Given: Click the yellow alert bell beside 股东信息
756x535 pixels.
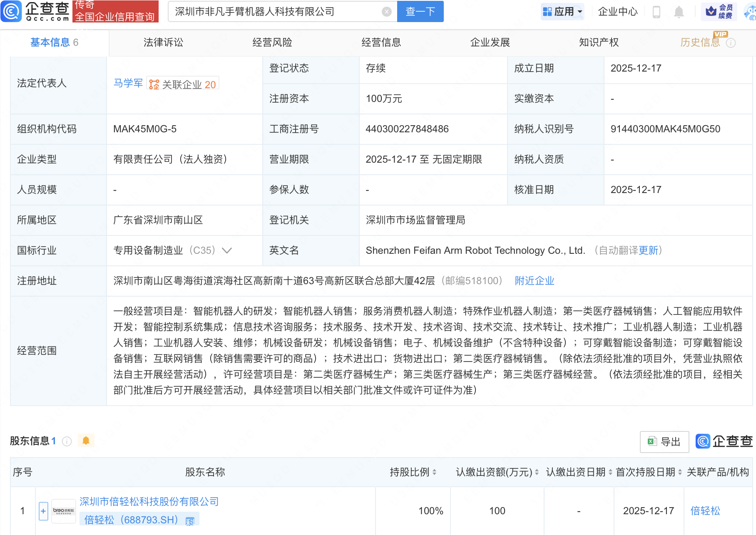Looking at the screenshot, I should tap(86, 440).
